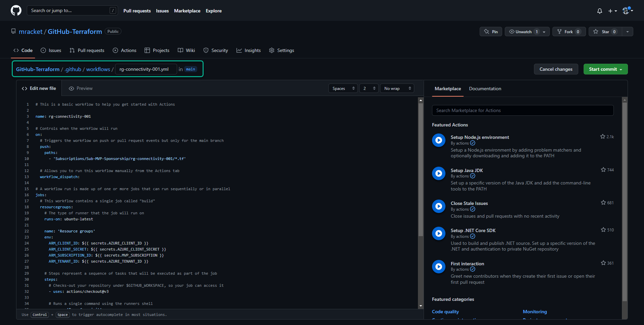Click the Setup Java JDK action icon
This screenshot has height=325, width=644.
tap(438, 173)
